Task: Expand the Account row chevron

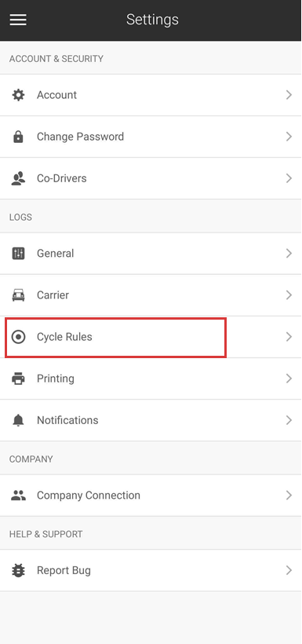Action: [289, 95]
